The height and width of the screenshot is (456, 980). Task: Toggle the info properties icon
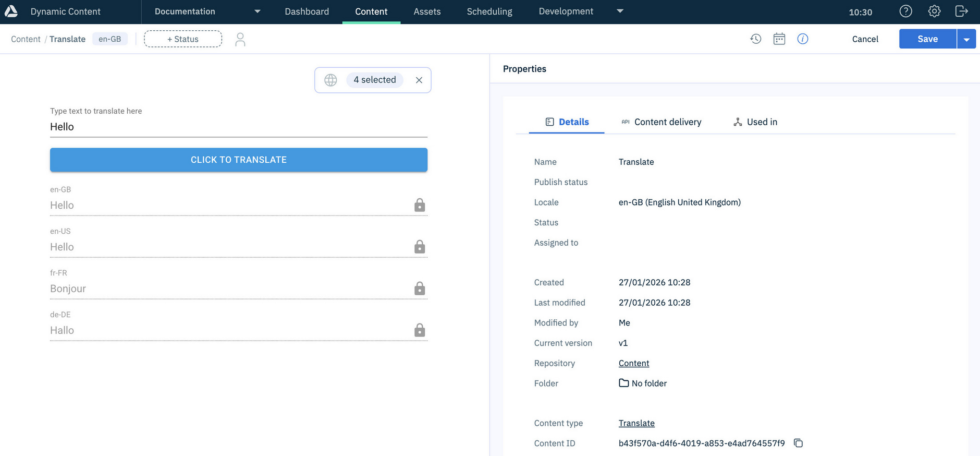click(x=803, y=39)
